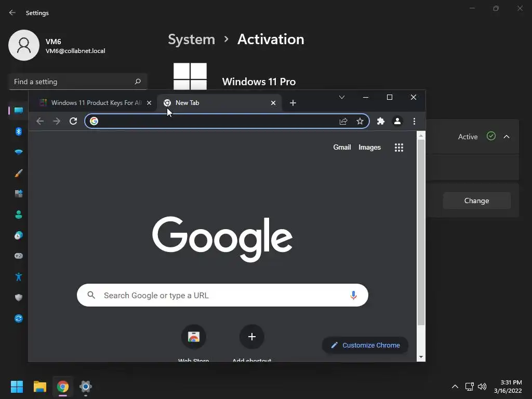Click the search magnifier in Settings
This screenshot has width=532, height=399.
(x=137, y=82)
